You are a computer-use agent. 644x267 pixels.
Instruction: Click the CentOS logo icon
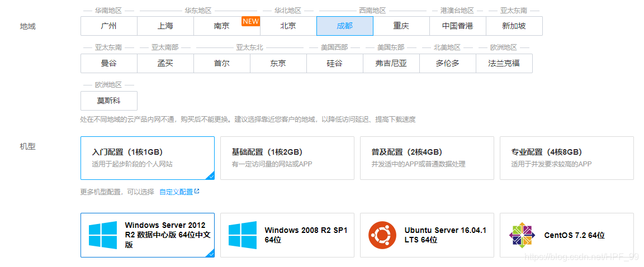tap(522, 235)
